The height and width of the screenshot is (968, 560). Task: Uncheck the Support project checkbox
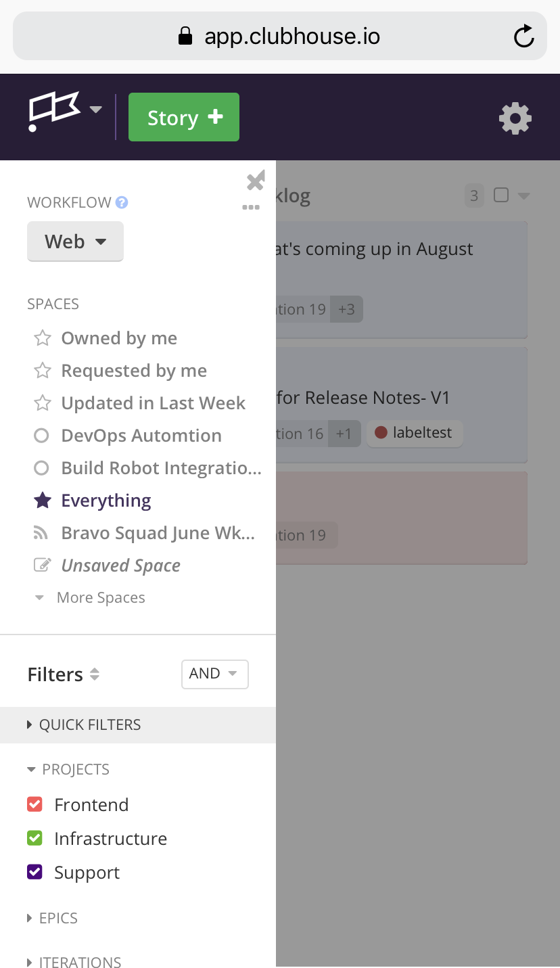(x=34, y=872)
